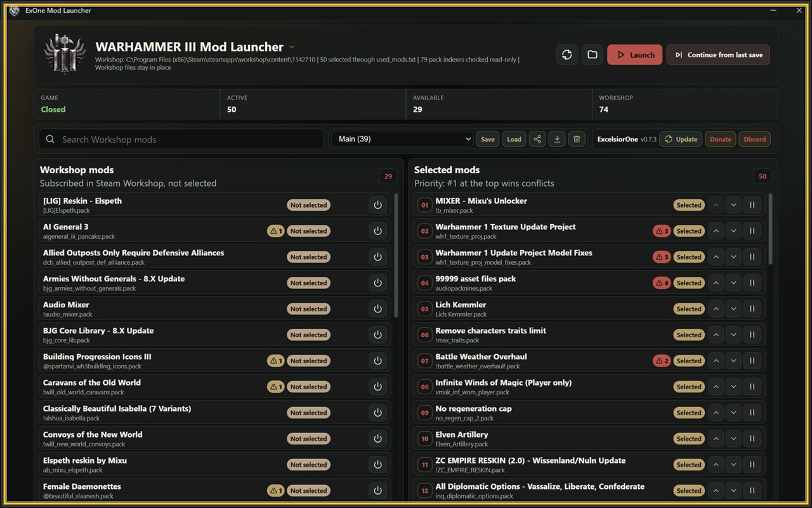Open the folder icon in the header

[x=593, y=55]
